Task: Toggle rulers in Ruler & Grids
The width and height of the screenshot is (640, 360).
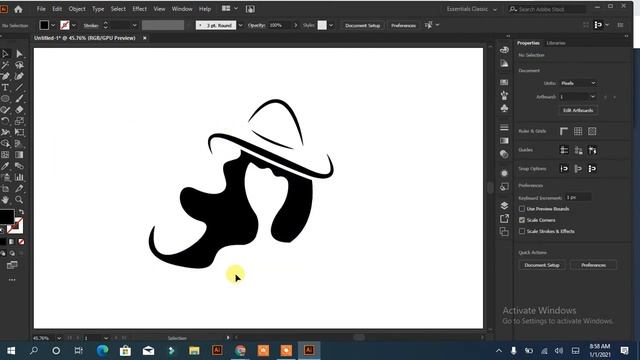Action: pyautogui.click(x=564, y=131)
